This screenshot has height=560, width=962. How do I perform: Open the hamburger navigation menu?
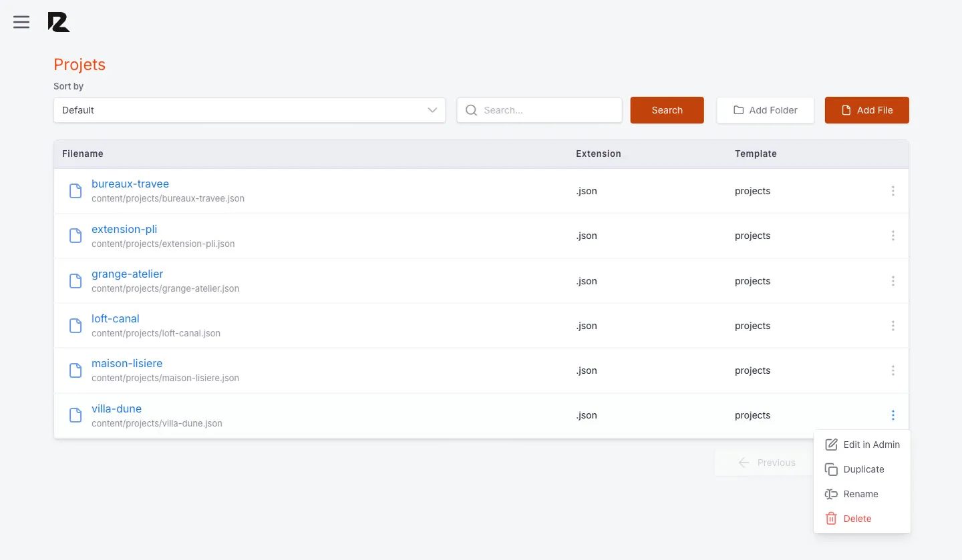point(21,22)
